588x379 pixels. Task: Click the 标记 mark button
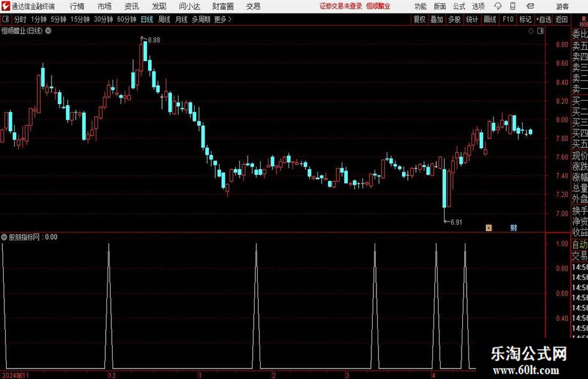tap(525, 19)
